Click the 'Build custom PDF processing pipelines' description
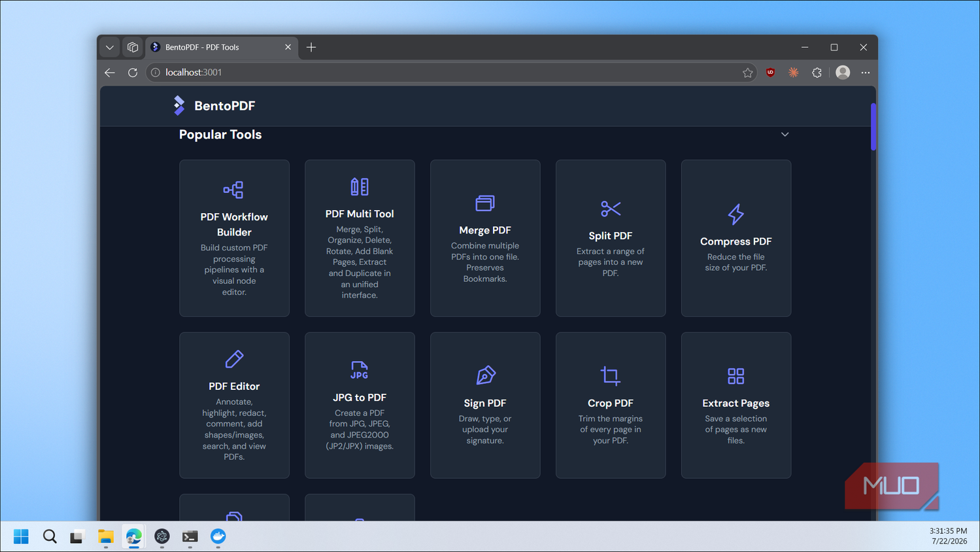Viewport: 980px width, 552px height. point(234,270)
